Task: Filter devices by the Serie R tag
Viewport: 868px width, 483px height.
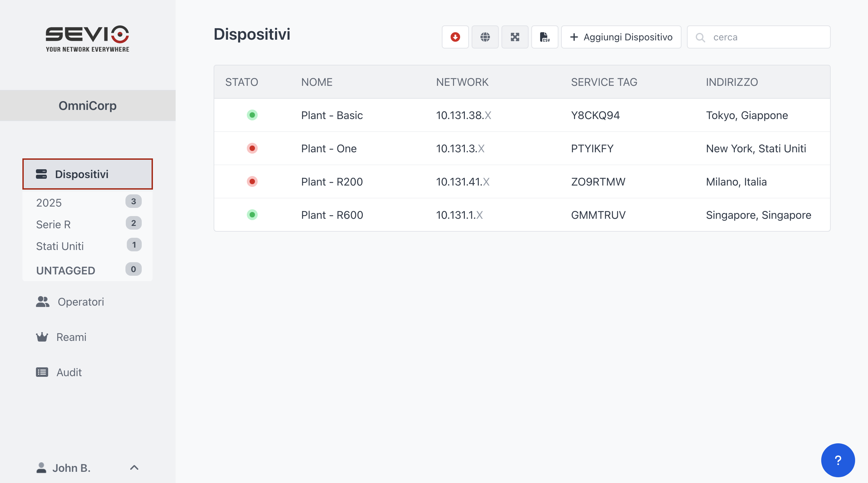Action: coord(54,224)
